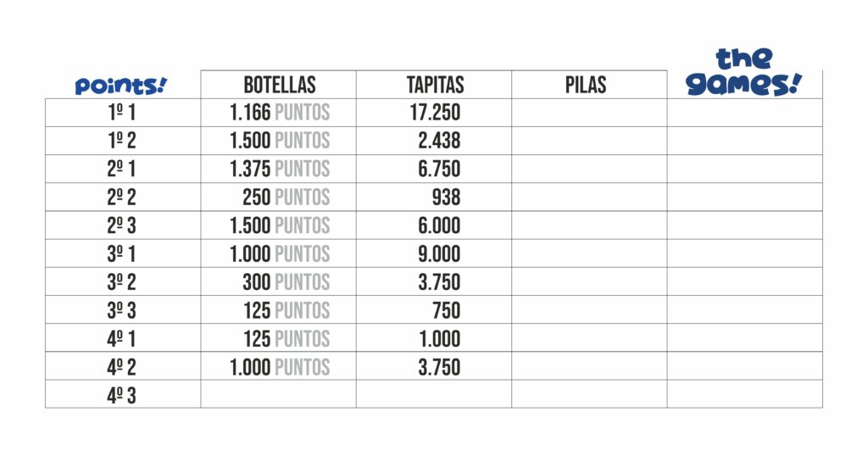Click the blue 'points!' logo
The image size is (868, 456).
120,86
